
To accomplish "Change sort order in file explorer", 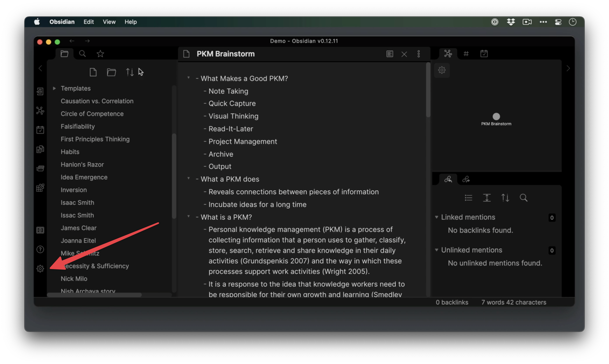I will [129, 72].
